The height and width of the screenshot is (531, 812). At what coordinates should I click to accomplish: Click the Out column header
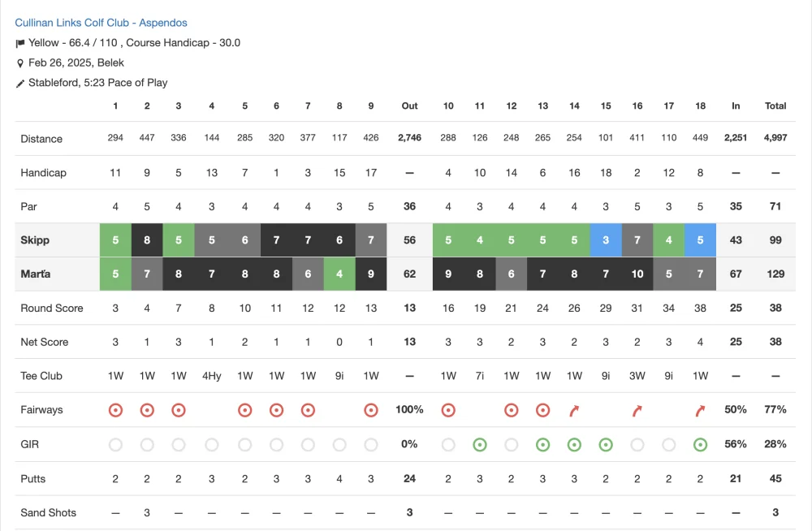(x=409, y=106)
